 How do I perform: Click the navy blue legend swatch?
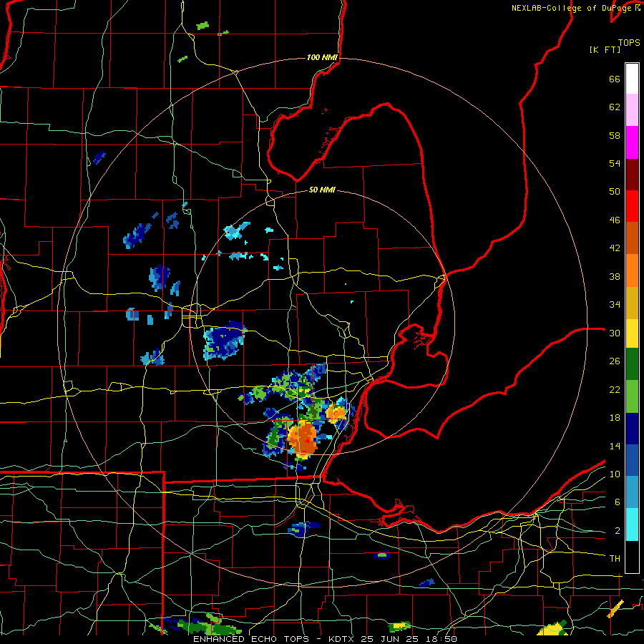632,429
